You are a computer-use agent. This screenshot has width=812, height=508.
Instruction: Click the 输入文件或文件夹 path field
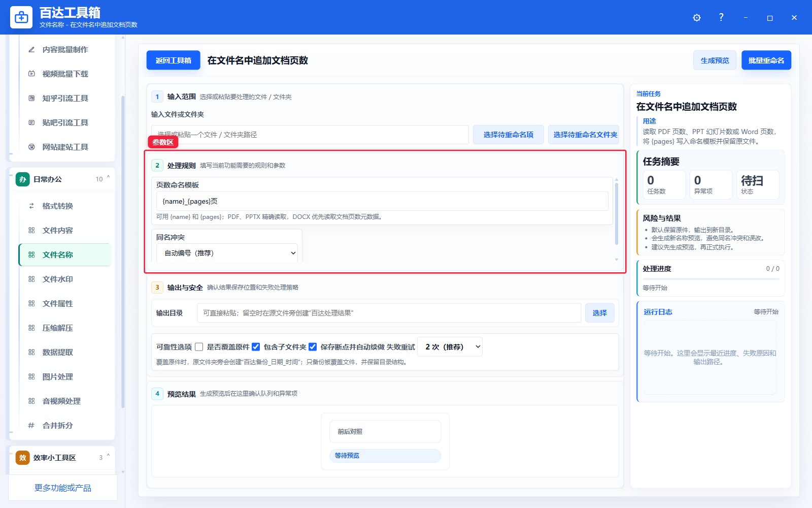pos(310,135)
